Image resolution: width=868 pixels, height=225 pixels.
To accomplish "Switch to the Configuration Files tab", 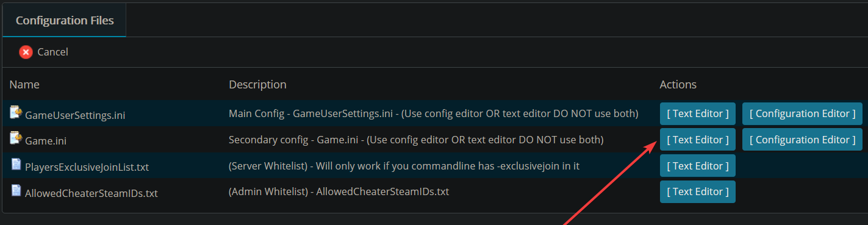I will coord(65,20).
